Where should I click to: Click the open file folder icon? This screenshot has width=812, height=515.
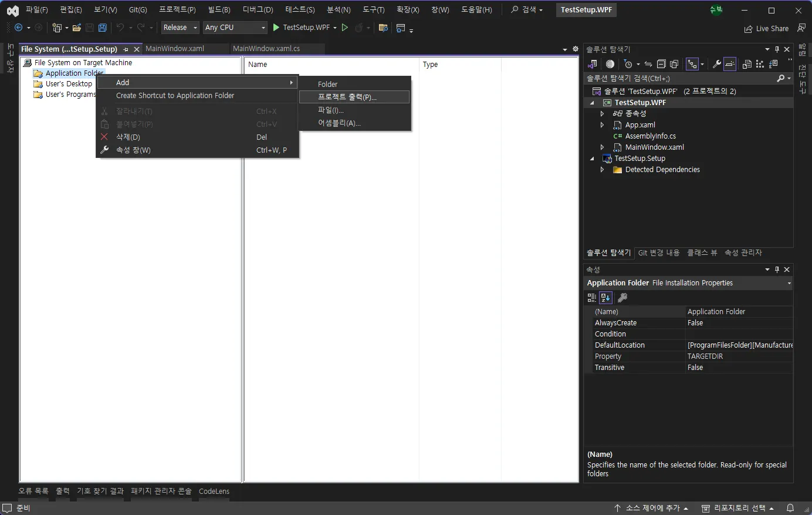coord(76,28)
